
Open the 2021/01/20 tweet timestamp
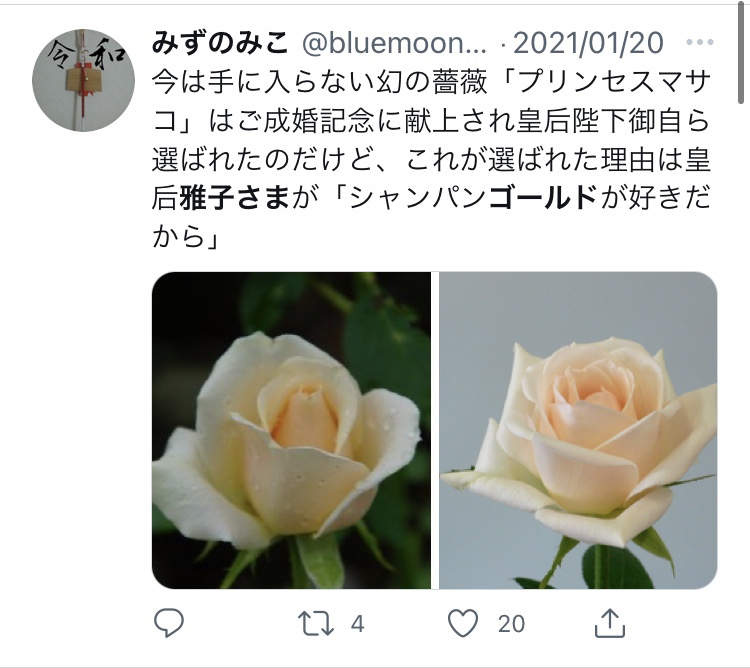click(588, 43)
